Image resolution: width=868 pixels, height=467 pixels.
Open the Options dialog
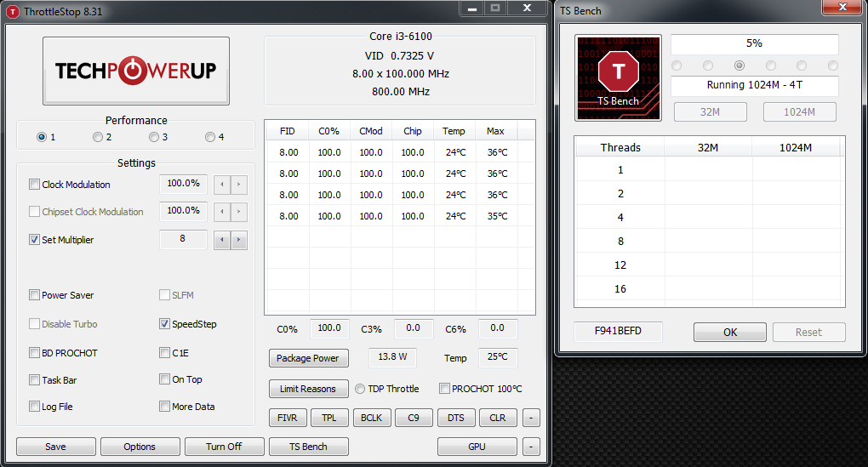(140, 447)
